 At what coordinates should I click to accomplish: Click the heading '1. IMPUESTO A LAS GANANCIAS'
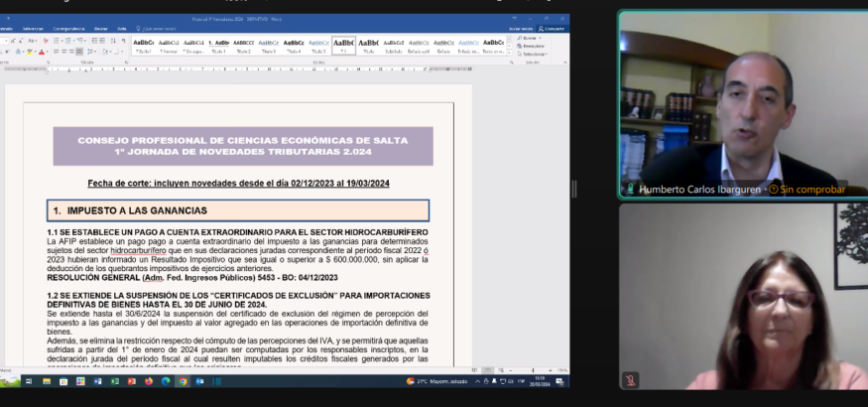coord(130,211)
